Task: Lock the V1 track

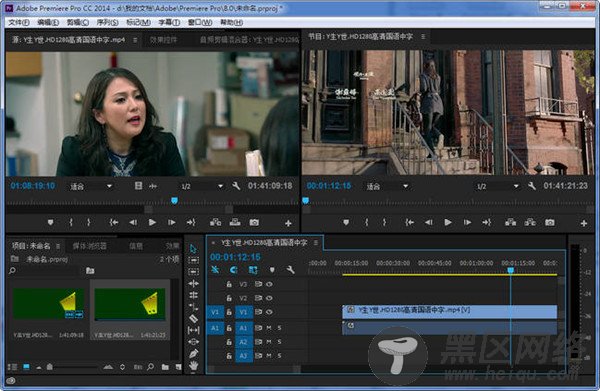Action: coord(229,312)
